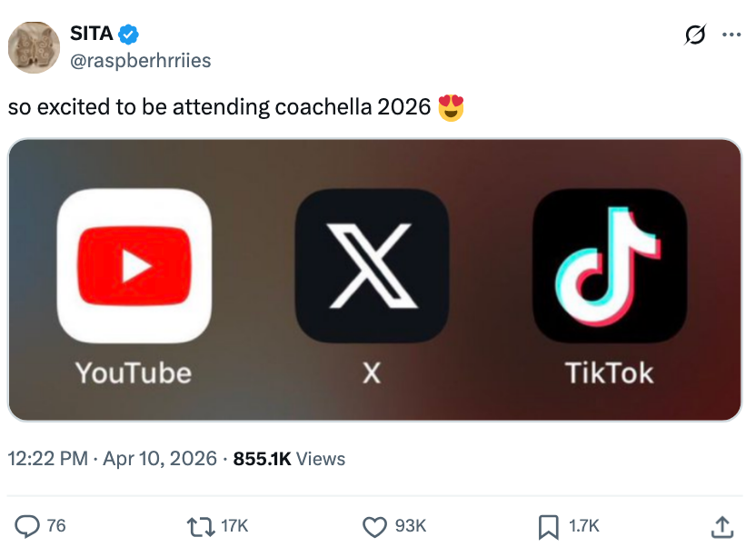Click the 1.7K bookmarks count
Screen dimensions: 756x547
tap(584, 525)
